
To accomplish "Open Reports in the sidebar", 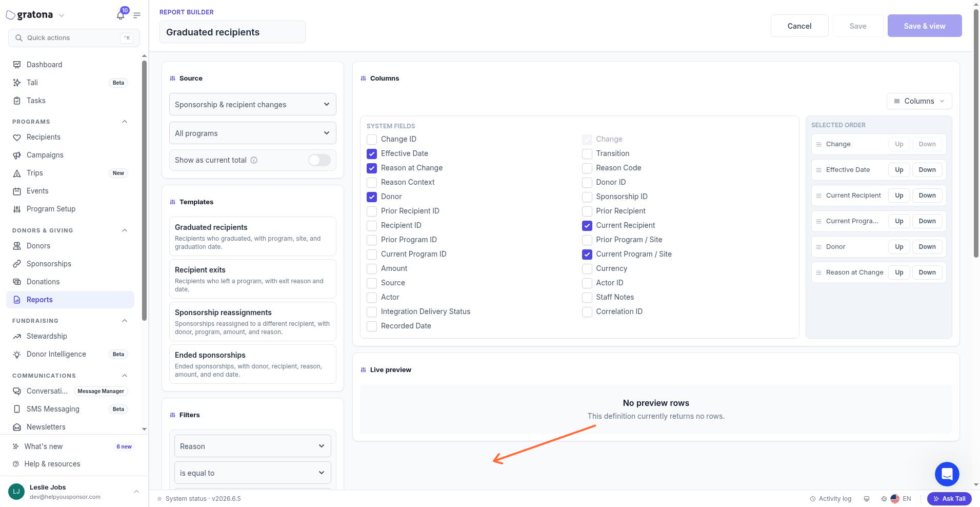I will tap(70, 300).
